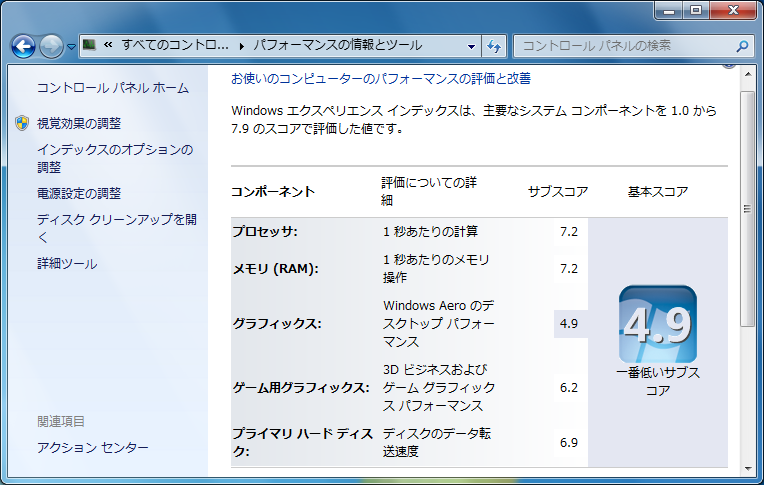Open 電源設定の調整 link
Screen dimensions: 764x485
pyautogui.click(x=79, y=194)
